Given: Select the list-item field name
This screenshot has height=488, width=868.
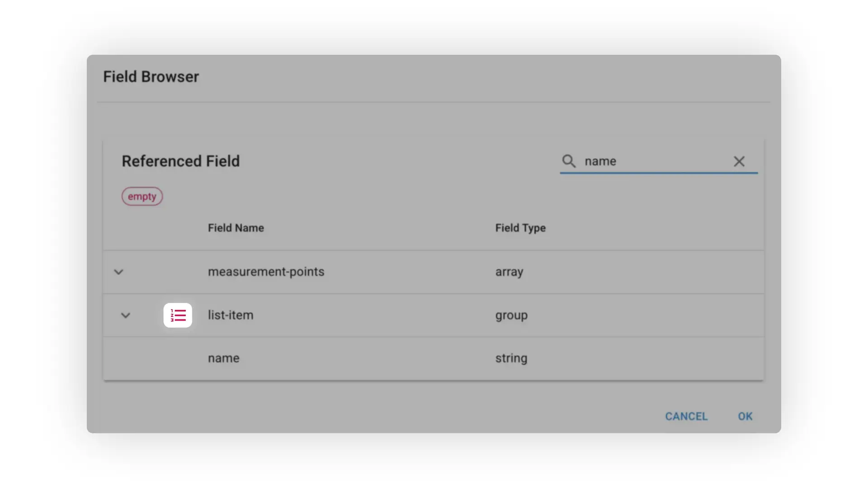Looking at the screenshot, I should click(x=231, y=315).
